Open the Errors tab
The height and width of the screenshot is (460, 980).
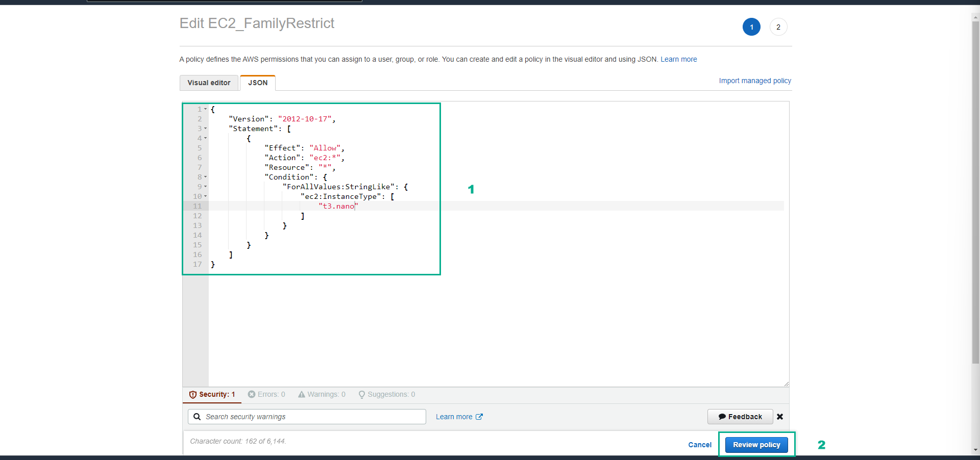click(266, 394)
